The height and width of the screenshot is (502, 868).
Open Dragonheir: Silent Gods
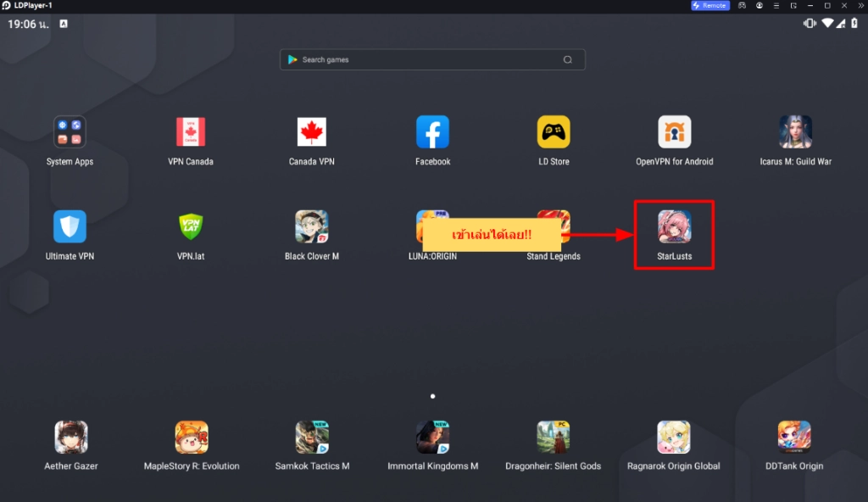(x=553, y=438)
